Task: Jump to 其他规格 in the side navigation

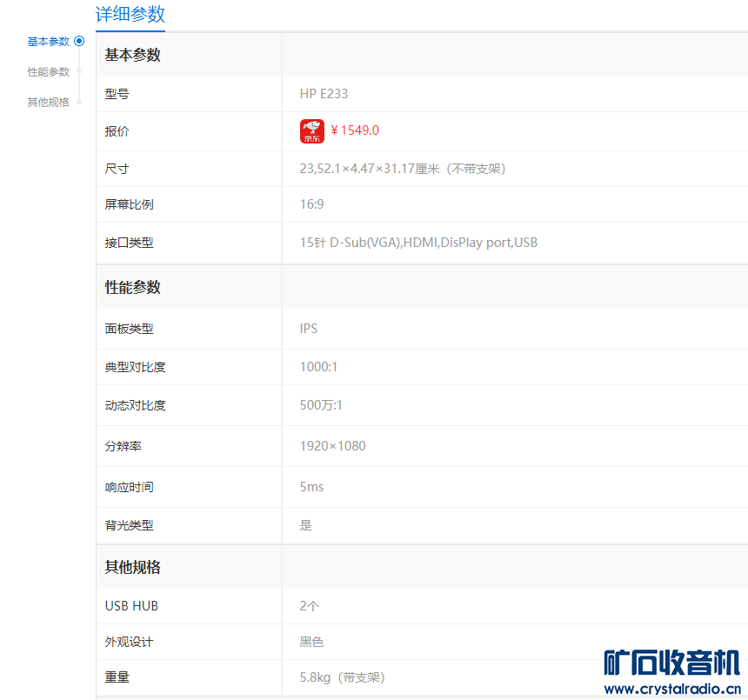Action: (x=48, y=102)
